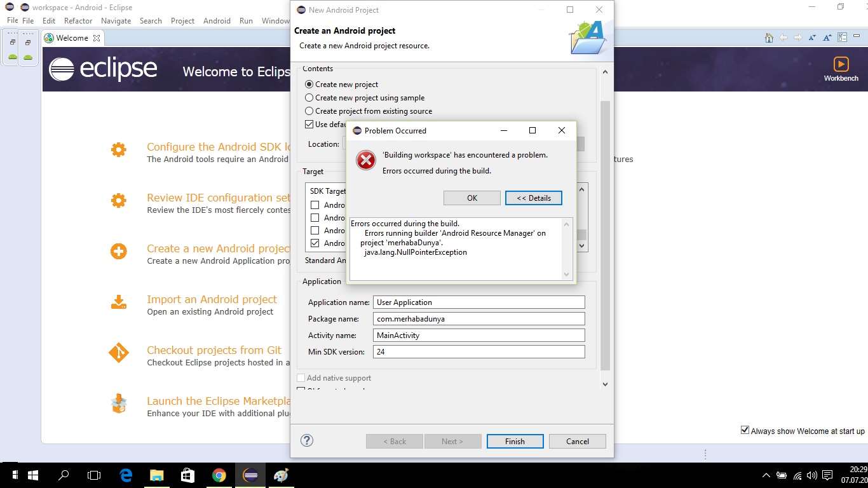The width and height of the screenshot is (868, 488).
Task: Open the Workbench via its play icon
Action: 841,64
